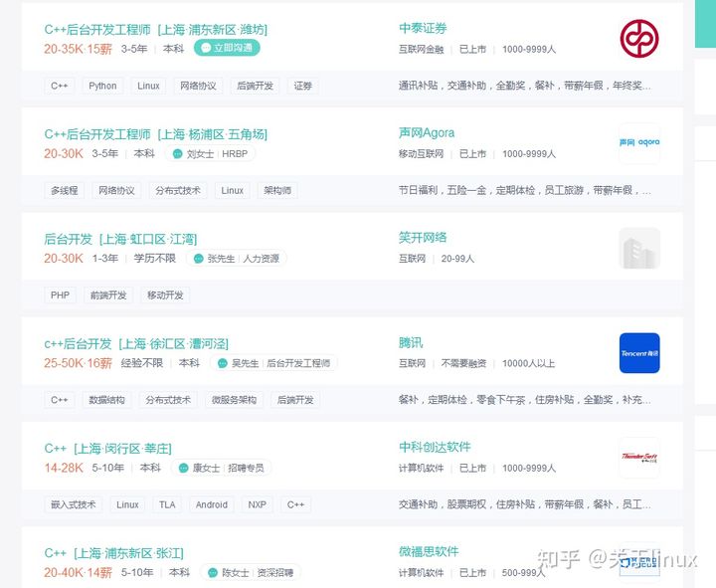
Task: Click the 网络协议 tag in 声网Agora listing
Action: (117, 190)
